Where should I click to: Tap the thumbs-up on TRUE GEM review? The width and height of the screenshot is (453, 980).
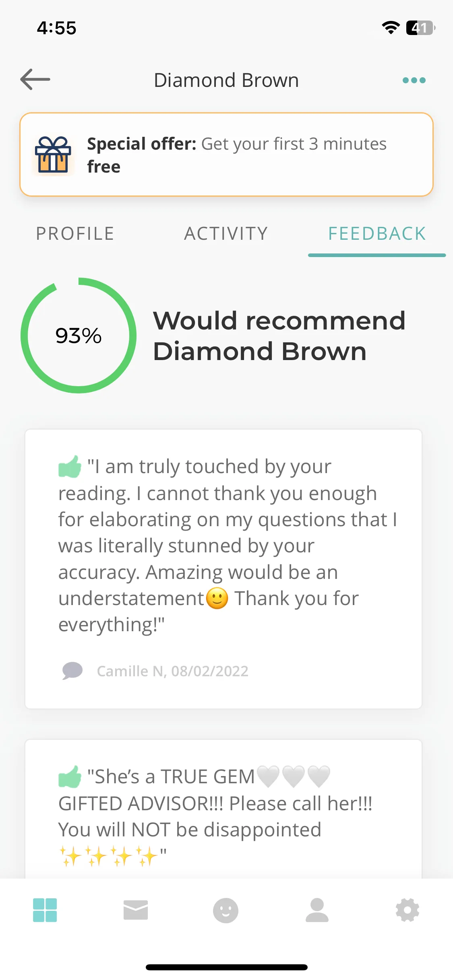point(70,776)
